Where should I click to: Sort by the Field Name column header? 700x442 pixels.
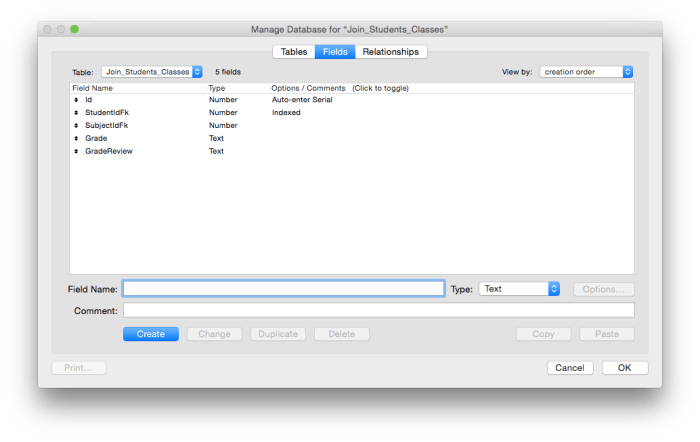click(95, 88)
